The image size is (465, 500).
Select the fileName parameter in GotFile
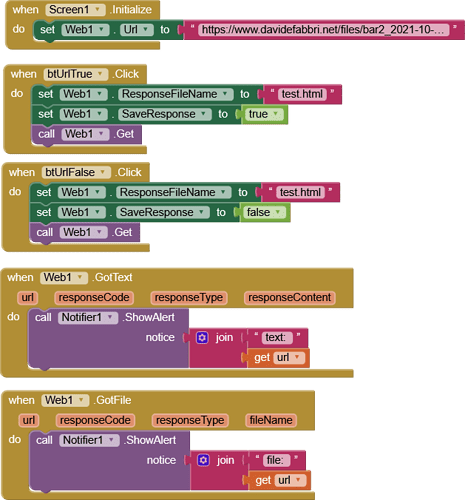[271, 420]
